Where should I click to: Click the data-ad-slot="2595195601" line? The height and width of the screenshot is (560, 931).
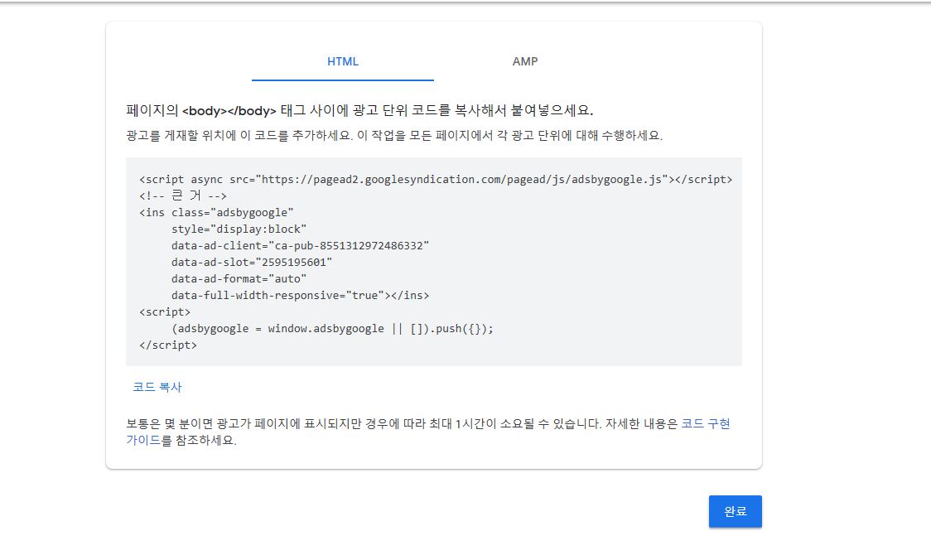tap(252, 263)
